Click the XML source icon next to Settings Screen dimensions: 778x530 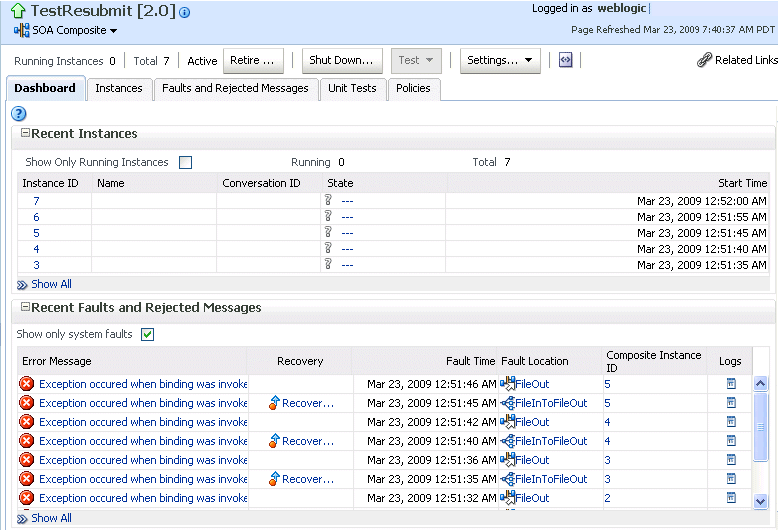566,60
